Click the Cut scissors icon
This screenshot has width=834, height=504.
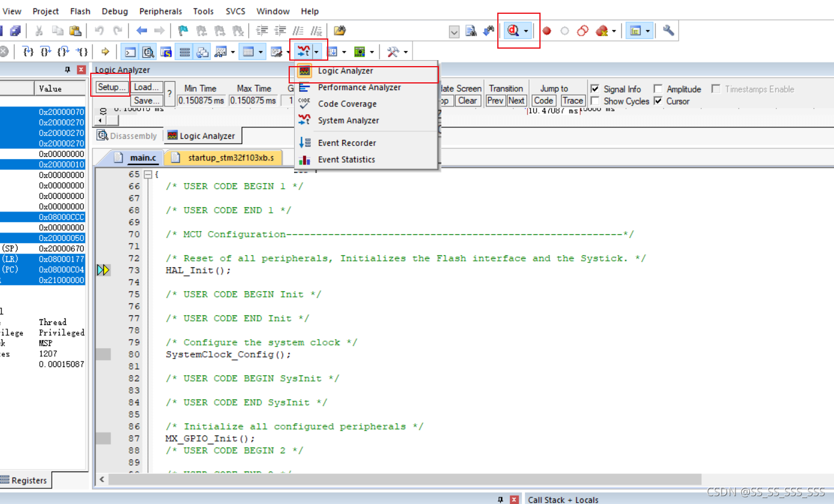pos(38,31)
